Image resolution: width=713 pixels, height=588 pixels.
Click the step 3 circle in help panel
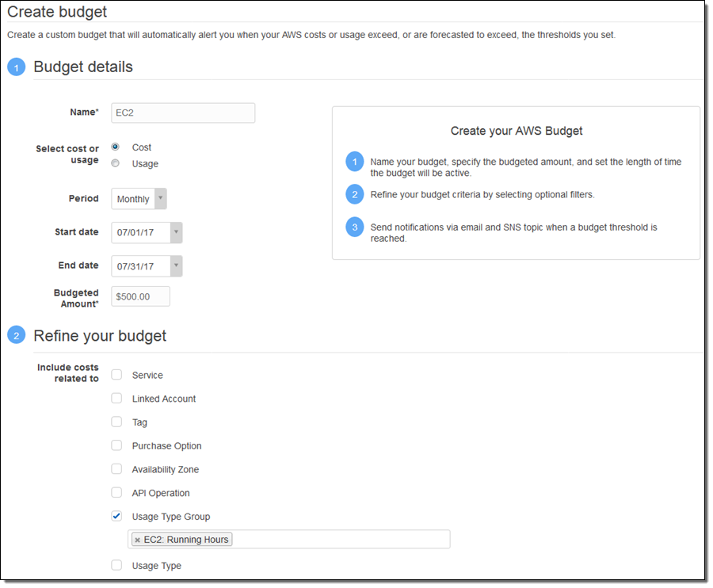point(354,227)
